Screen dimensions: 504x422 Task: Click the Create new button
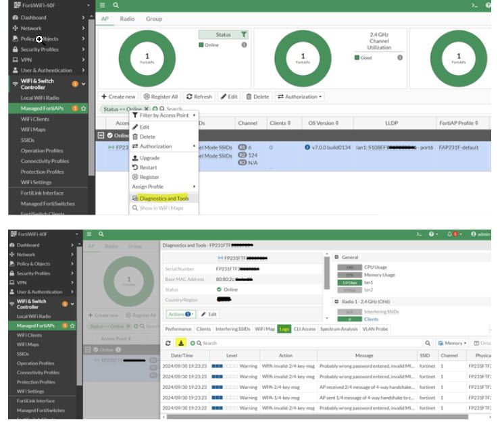(118, 97)
